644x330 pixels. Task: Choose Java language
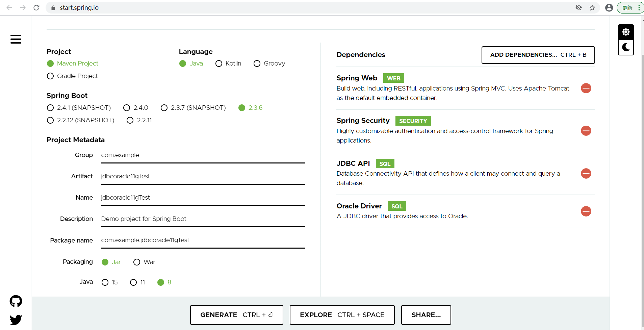191,64
